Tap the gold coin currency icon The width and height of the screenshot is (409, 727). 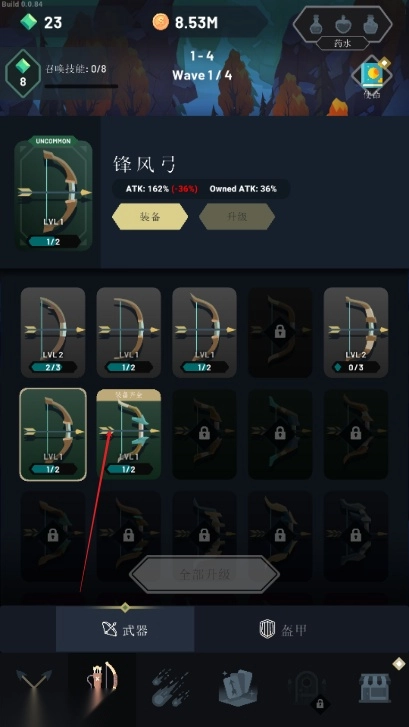[x=161, y=22]
